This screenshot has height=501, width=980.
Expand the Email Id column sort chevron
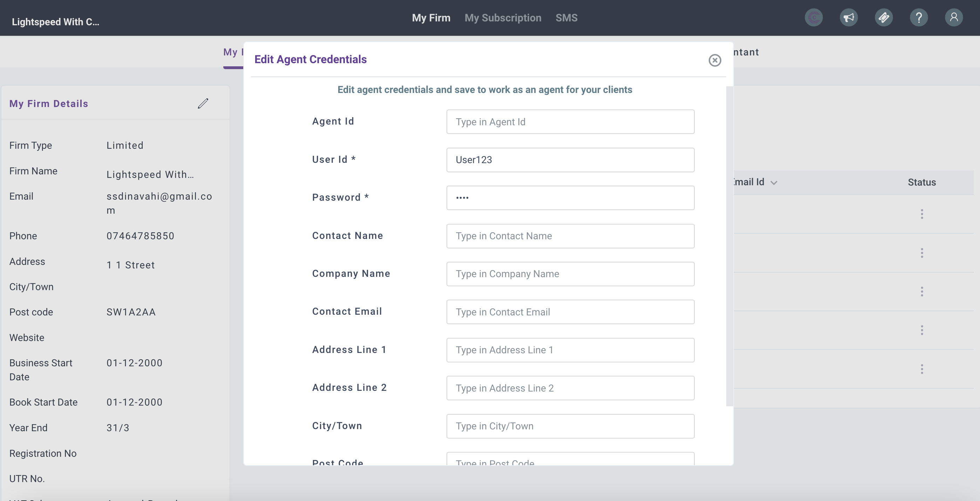[774, 183]
